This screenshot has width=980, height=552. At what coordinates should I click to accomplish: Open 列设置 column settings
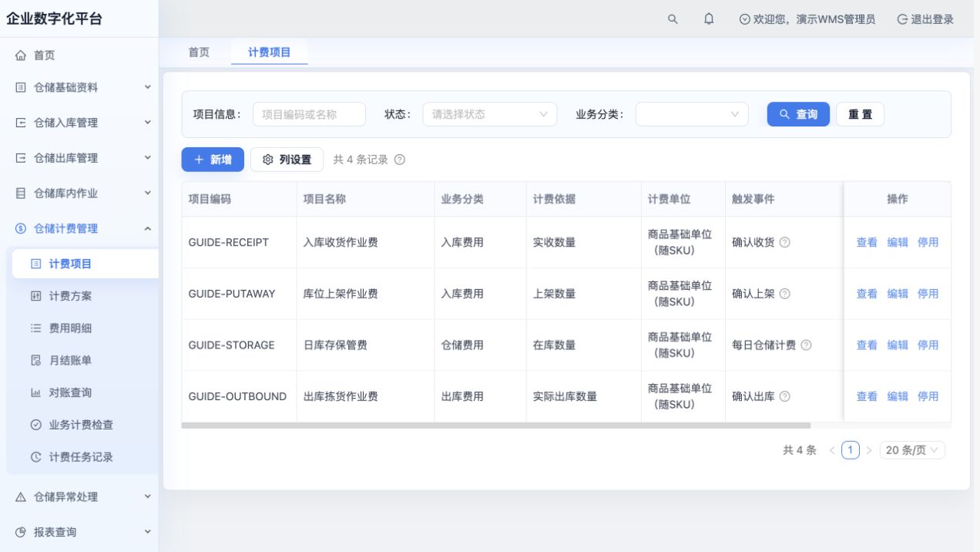[x=287, y=160]
